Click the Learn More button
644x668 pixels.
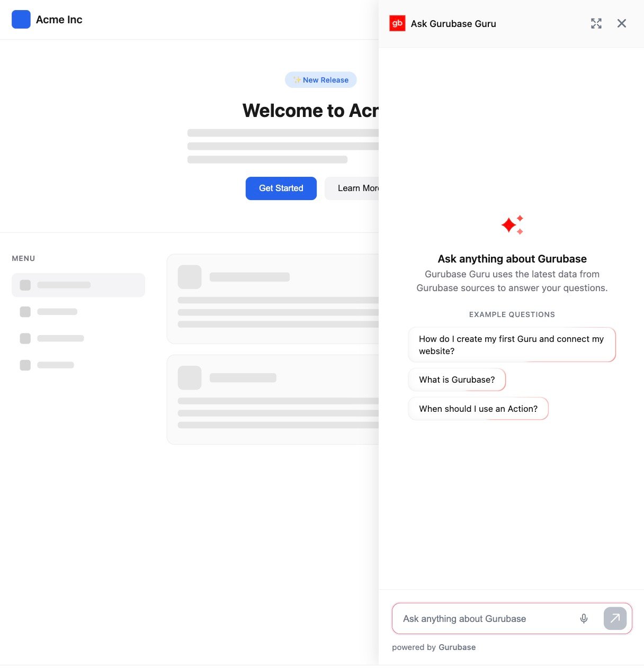(352, 188)
